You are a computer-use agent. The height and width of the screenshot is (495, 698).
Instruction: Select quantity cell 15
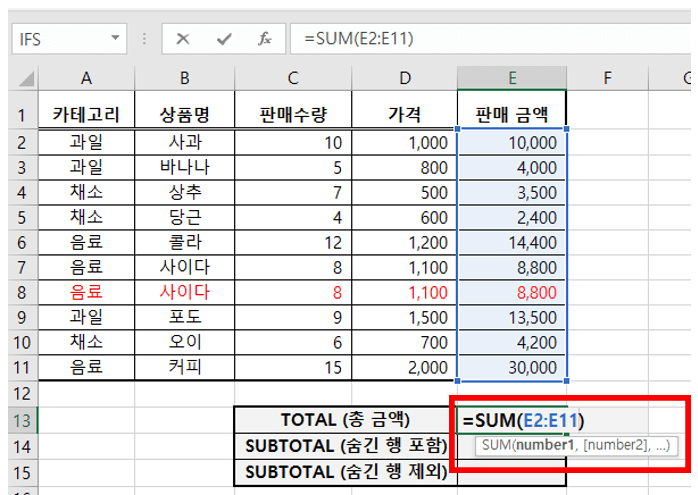[293, 368]
